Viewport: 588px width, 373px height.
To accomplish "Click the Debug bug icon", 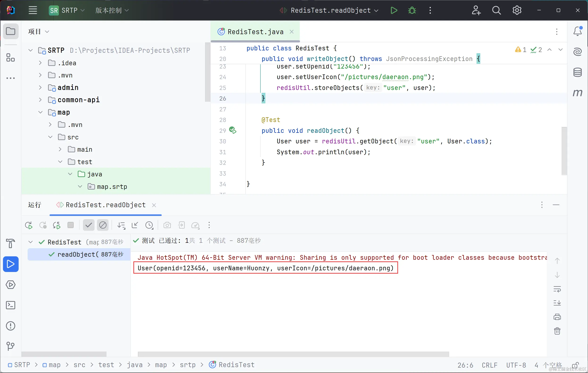I will click(412, 11).
